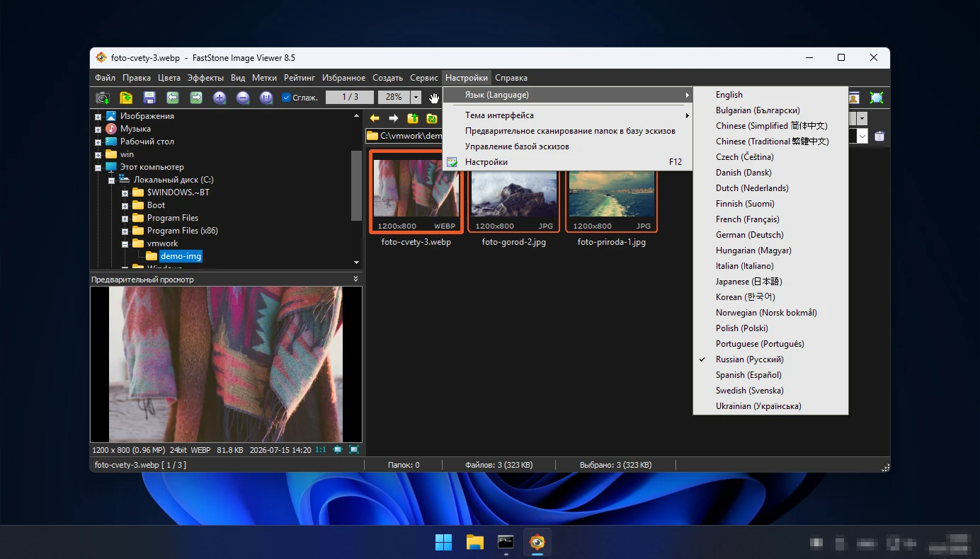This screenshot has width=980, height=559.
Task: Click the 1 / 3 image counter field
Action: click(350, 98)
